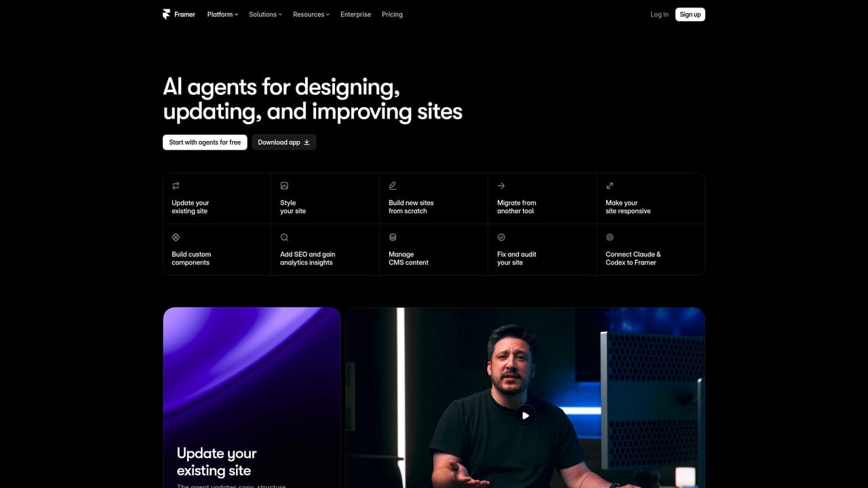Select the Build custom components text
The width and height of the screenshot is (868, 488).
click(x=191, y=258)
